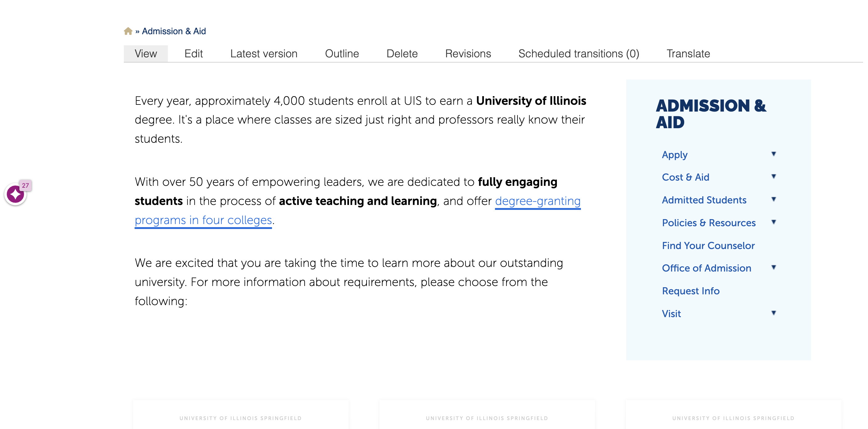This screenshot has height=429, width=868.
Task: Expand the Cost & Aid submenu arrow
Action: (774, 177)
